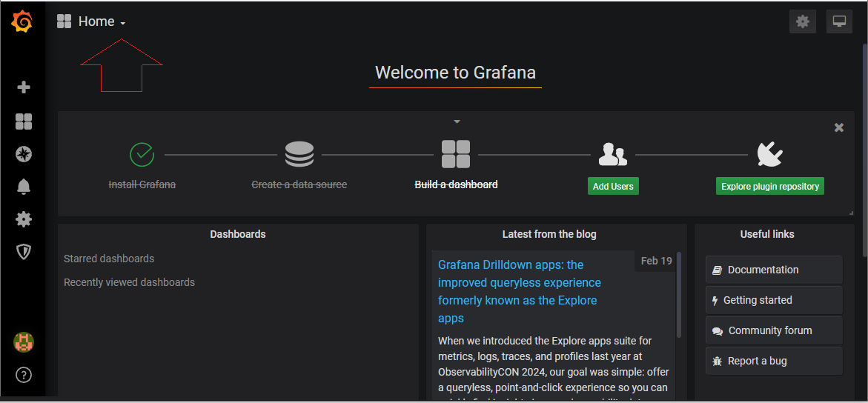868x403 pixels.
Task: Click the Install Grafana step label
Action: click(x=142, y=184)
